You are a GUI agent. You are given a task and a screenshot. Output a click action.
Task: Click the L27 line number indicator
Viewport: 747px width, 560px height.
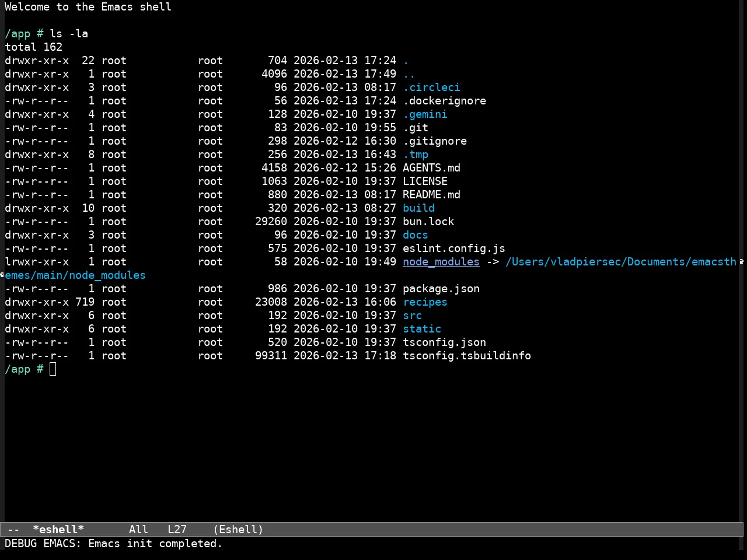point(177,530)
